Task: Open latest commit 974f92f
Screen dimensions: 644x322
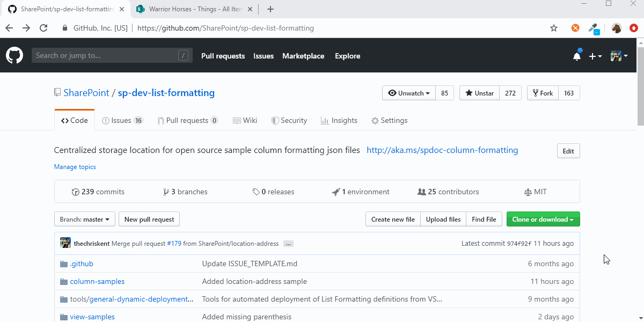Action: click(519, 244)
